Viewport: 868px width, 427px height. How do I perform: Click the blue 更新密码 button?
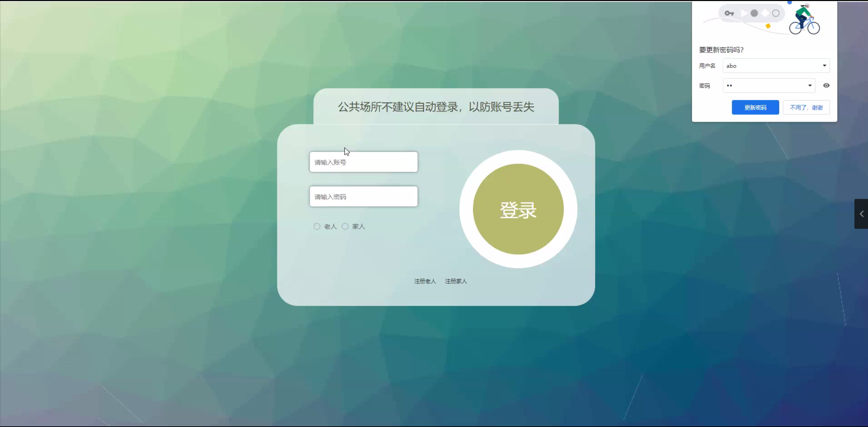pyautogui.click(x=755, y=108)
